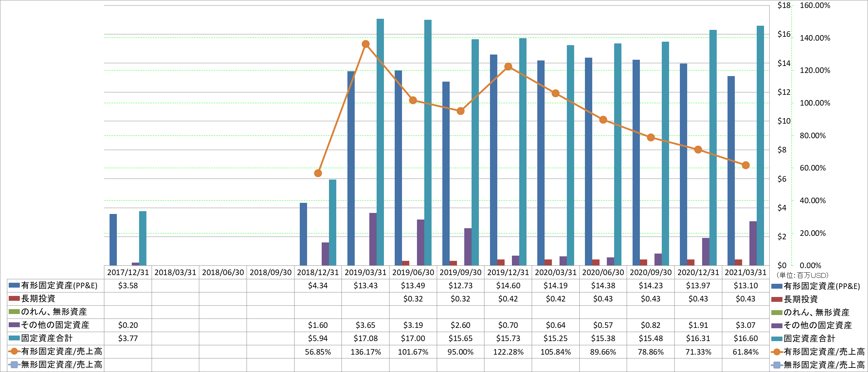868x372 pixels.
Task: Click the purple その他の固定資産 swatch in the table row header
Action: click(14, 325)
